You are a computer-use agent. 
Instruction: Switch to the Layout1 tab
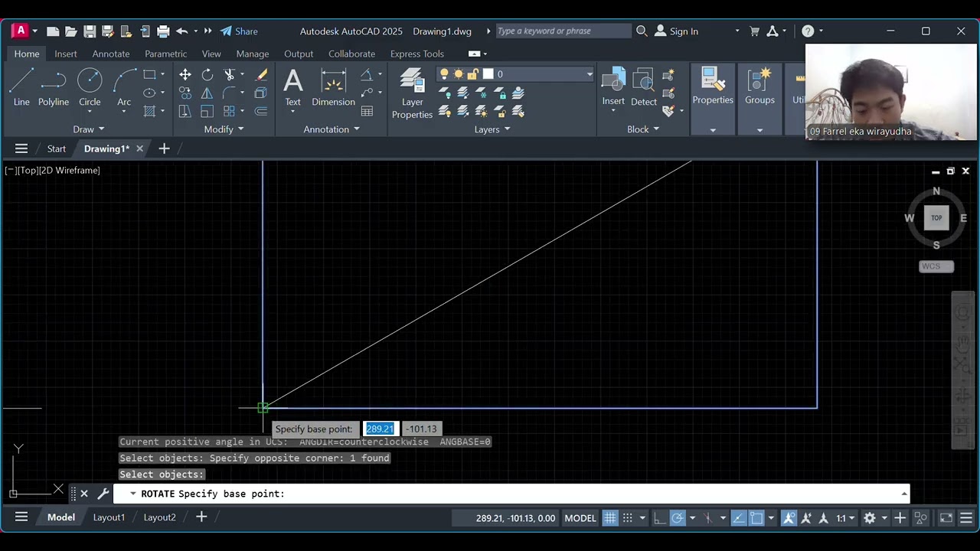click(109, 517)
